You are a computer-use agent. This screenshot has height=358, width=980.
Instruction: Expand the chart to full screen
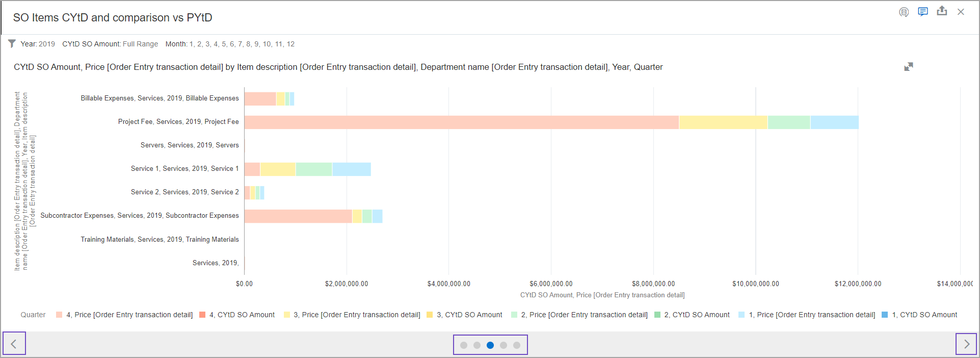909,67
